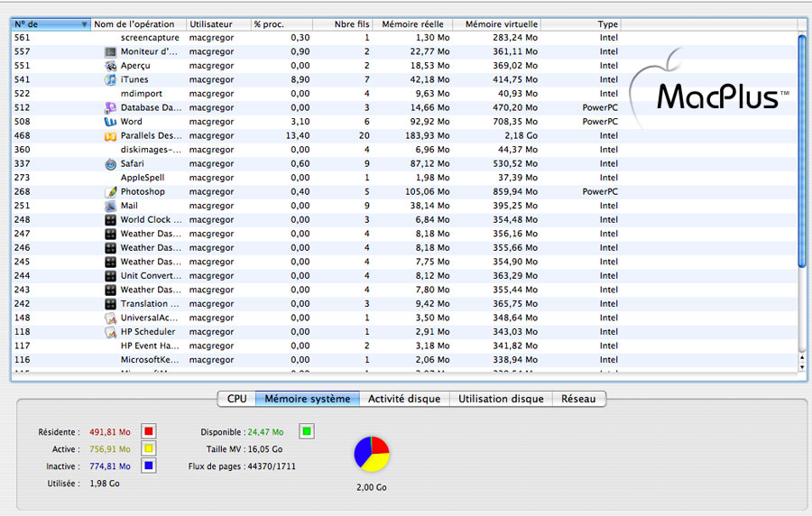Open the Utilisation disque tab
This screenshot has width=812, height=516.
501,399
